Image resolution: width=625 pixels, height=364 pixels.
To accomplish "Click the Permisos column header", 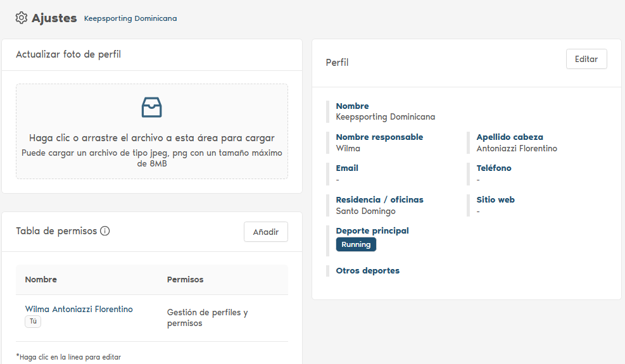I will pos(185,279).
